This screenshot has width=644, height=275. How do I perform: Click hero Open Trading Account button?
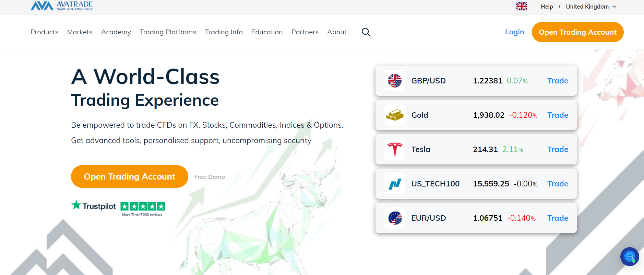[x=130, y=176]
